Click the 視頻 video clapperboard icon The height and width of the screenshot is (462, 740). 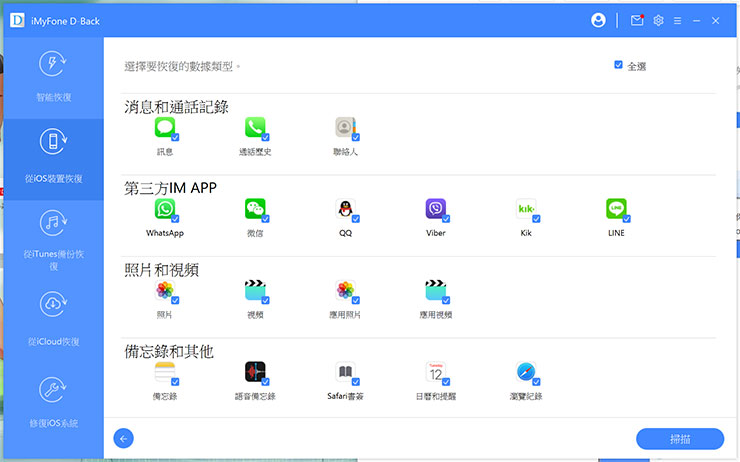pos(255,290)
